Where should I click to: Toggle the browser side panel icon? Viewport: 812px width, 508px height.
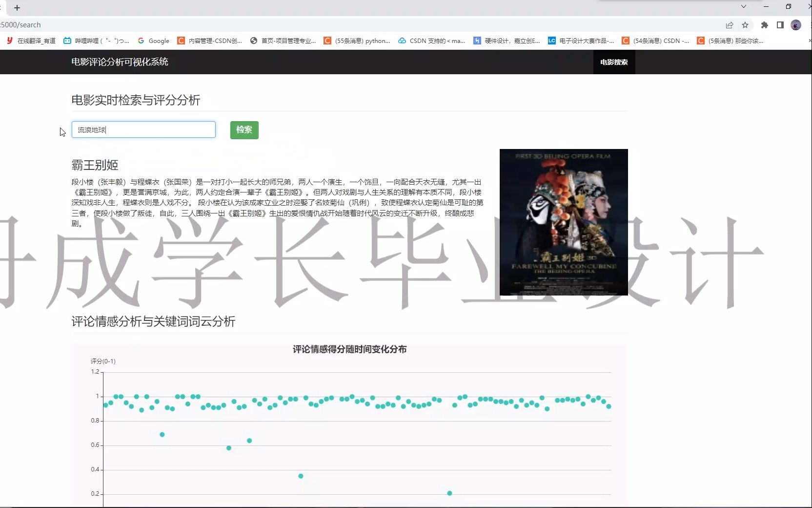[780, 25]
